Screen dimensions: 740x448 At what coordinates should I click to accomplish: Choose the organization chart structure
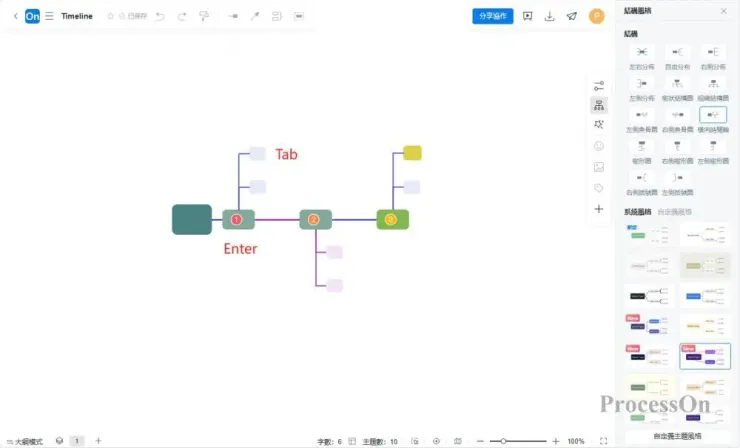(x=713, y=88)
